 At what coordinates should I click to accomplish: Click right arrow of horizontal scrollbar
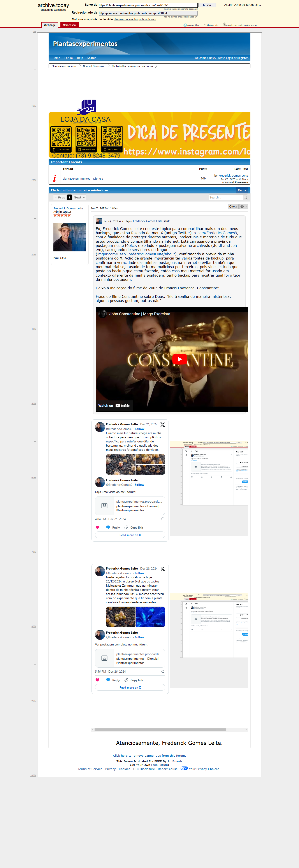pos(246,730)
